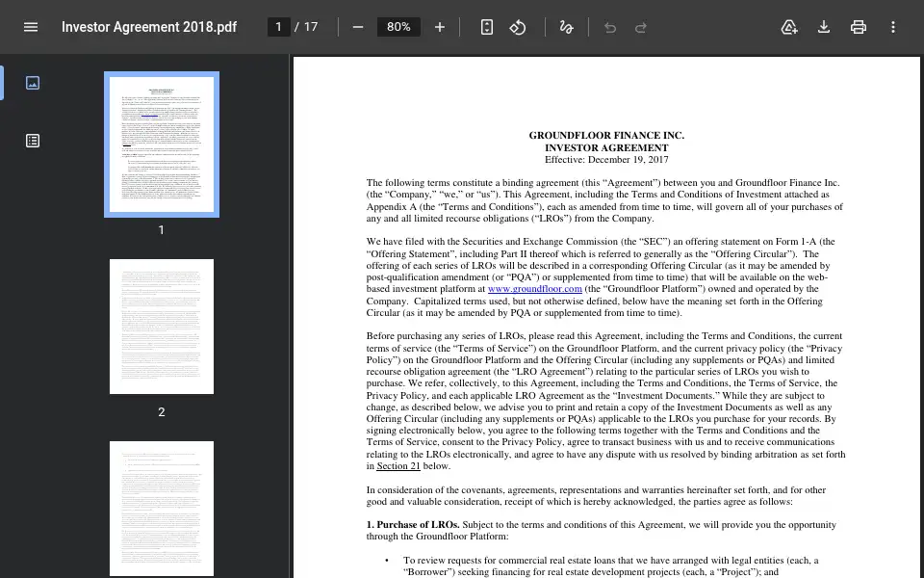Download the PDF file
This screenshot has height=578, width=924.
click(824, 27)
